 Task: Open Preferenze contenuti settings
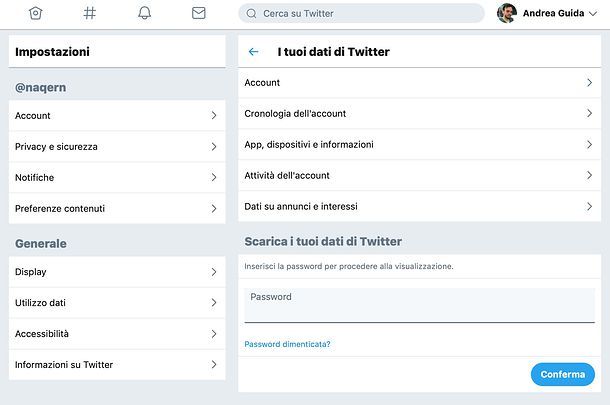point(117,209)
